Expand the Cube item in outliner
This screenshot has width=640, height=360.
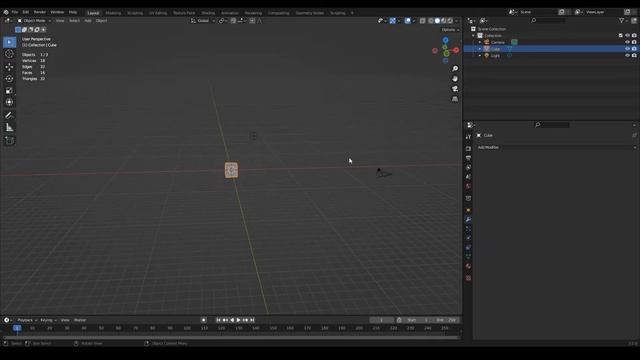pos(480,49)
